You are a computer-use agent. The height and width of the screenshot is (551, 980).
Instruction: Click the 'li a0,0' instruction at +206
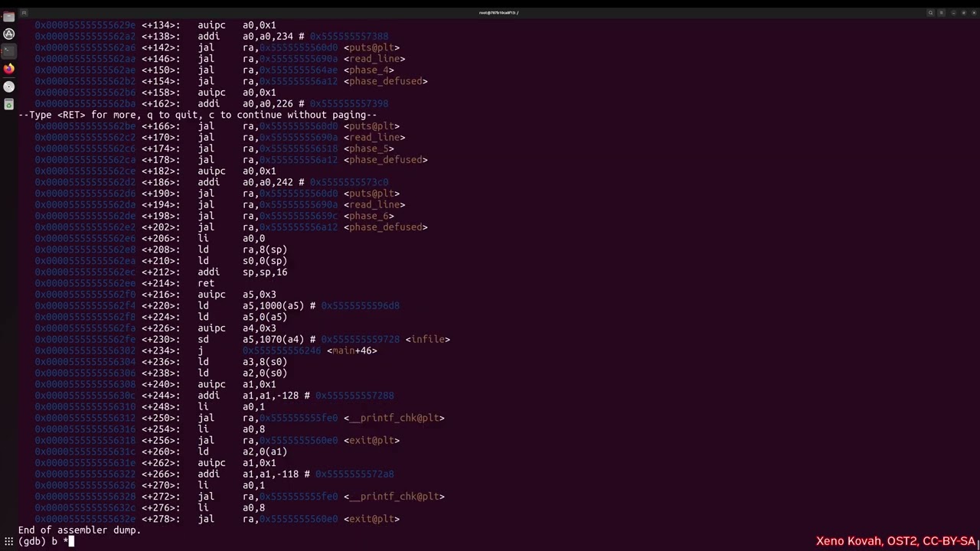(231, 238)
